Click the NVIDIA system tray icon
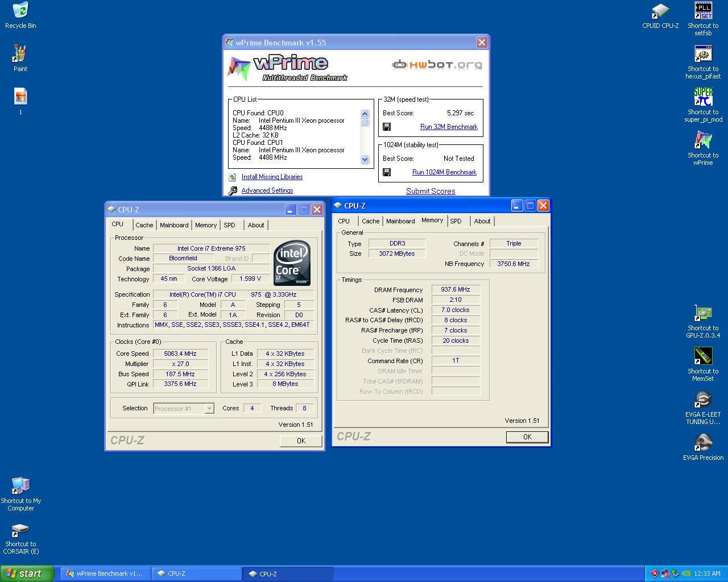 [x=686, y=573]
